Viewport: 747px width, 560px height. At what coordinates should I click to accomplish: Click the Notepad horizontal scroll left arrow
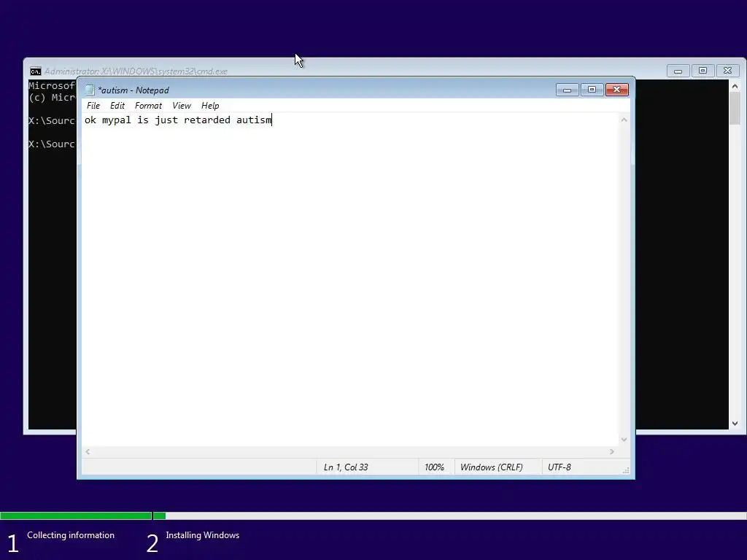click(x=88, y=451)
